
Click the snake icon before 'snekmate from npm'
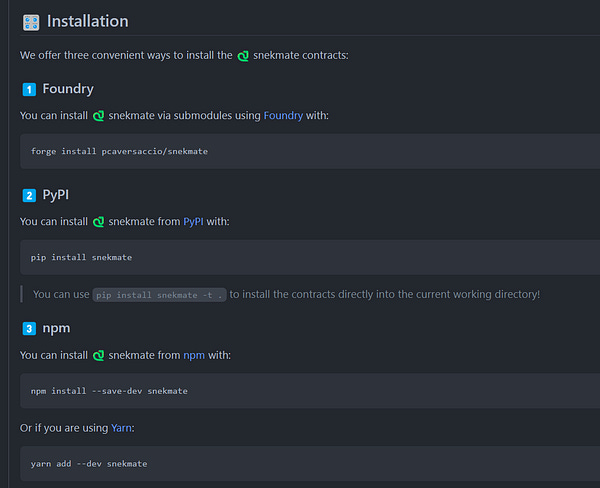(x=98, y=356)
